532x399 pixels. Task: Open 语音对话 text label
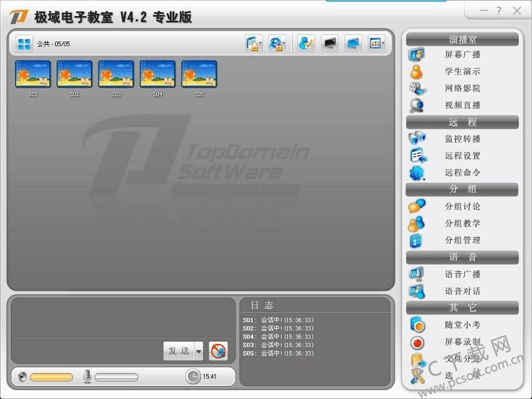pos(463,291)
